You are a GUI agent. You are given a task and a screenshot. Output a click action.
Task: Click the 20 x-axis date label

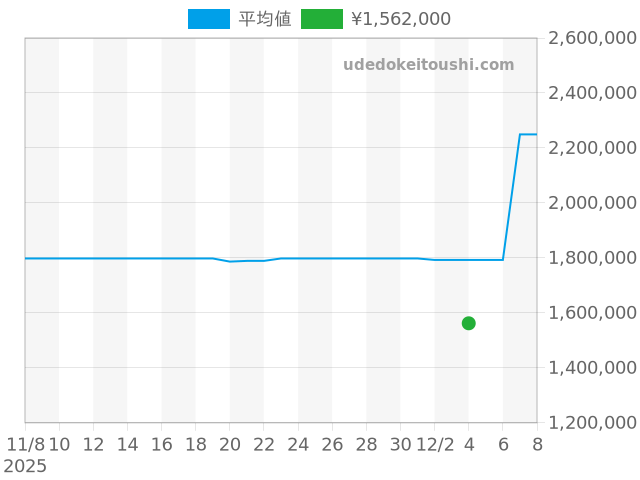[230, 444]
